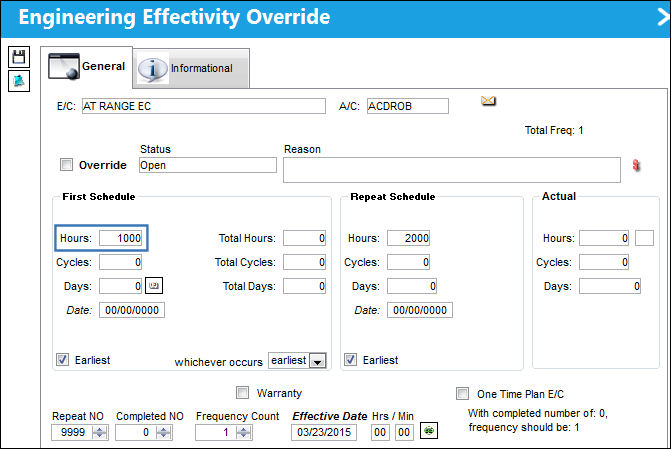Screen dimensions: 671x449
Task: Click First Schedule Cycles field
Action: click(120, 262)
